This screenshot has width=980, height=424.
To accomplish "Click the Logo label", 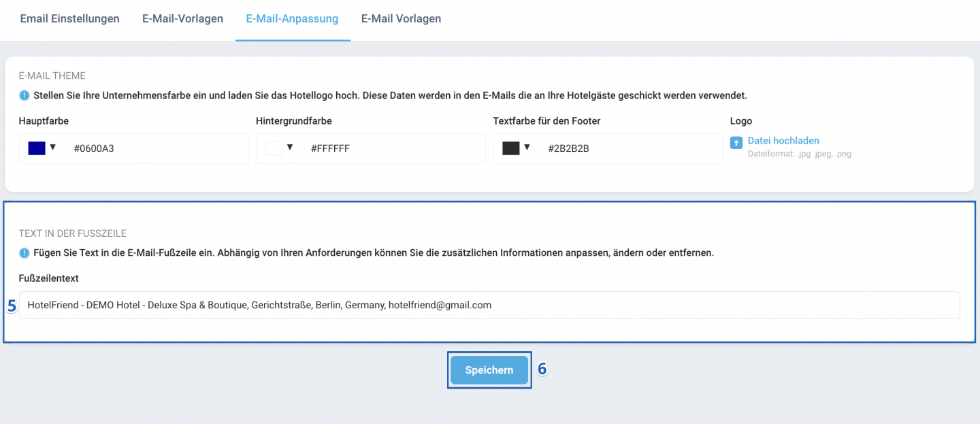I will click(741, 121).
